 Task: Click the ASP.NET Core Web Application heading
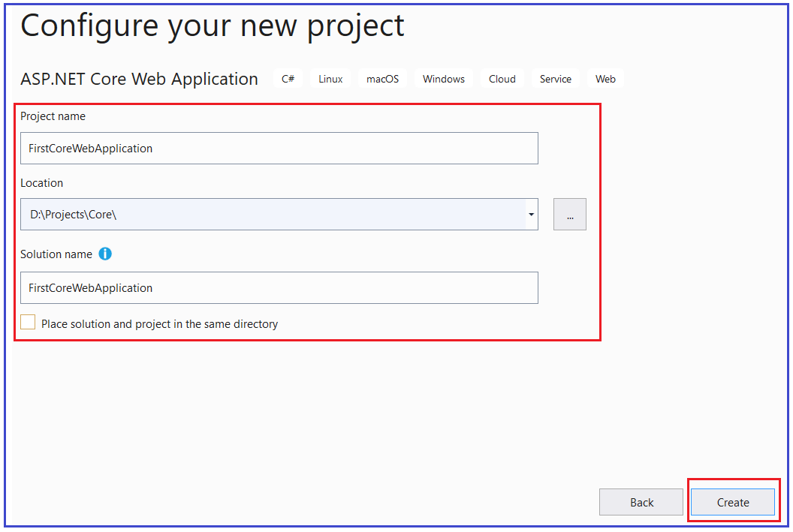pyautogui.click(x=139, y=79)
